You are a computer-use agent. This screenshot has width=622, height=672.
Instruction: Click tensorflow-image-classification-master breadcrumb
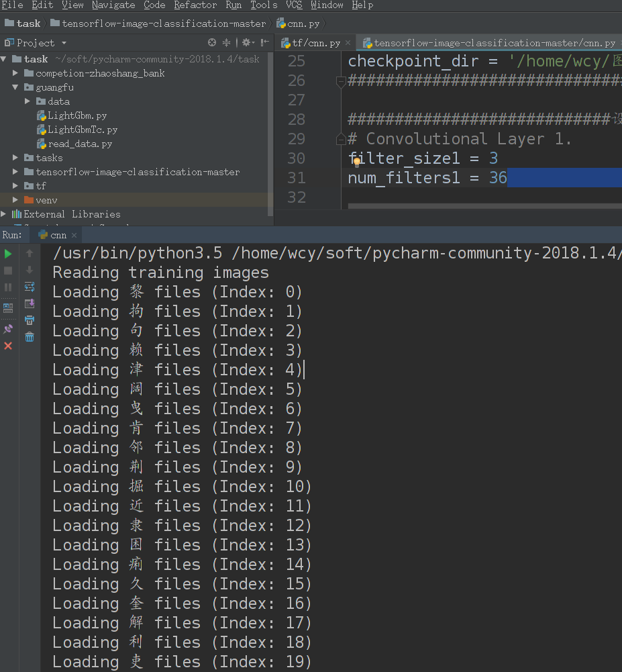coord(158,23)
